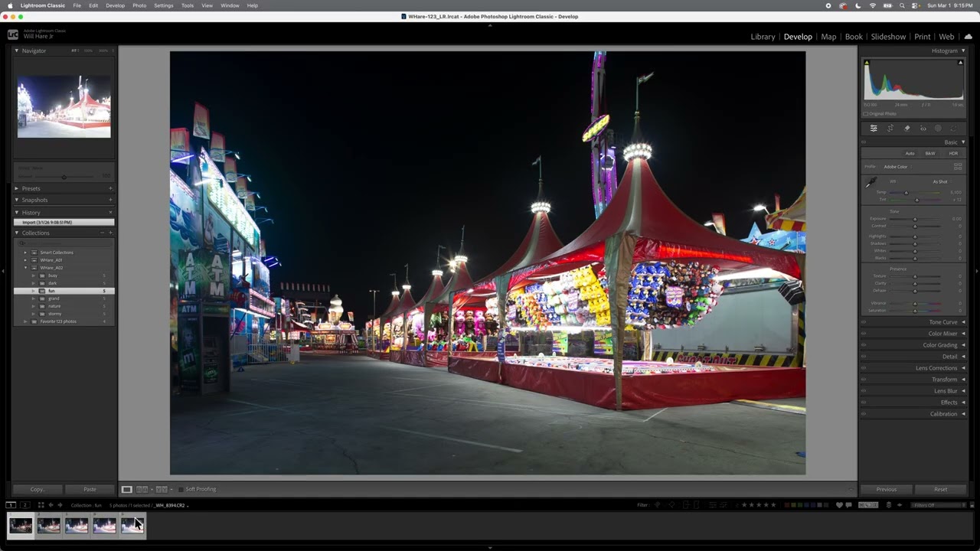Convert to B&W treatment
This screenshot has height=551, width=980.
930,153
